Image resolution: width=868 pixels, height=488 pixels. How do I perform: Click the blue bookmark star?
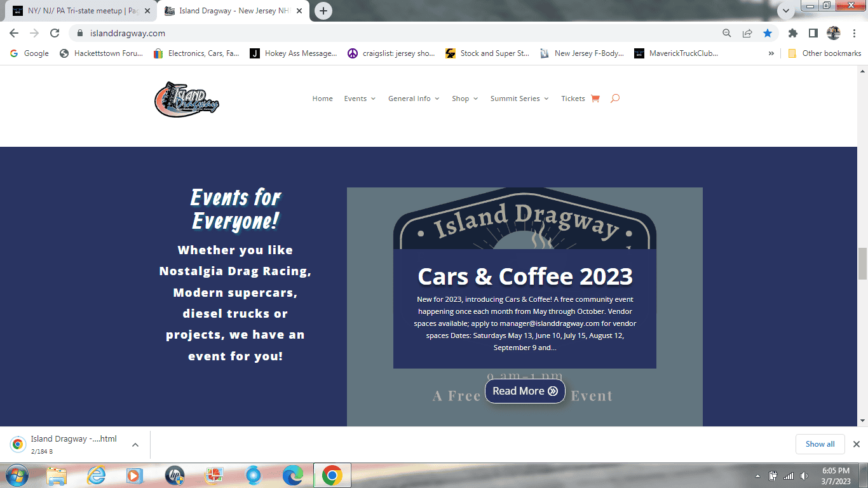pos(768,33)
